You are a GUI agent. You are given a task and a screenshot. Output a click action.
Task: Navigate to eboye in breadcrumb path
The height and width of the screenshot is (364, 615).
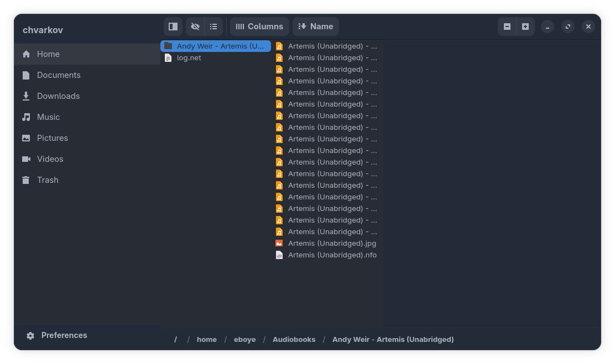coord(245,339)
